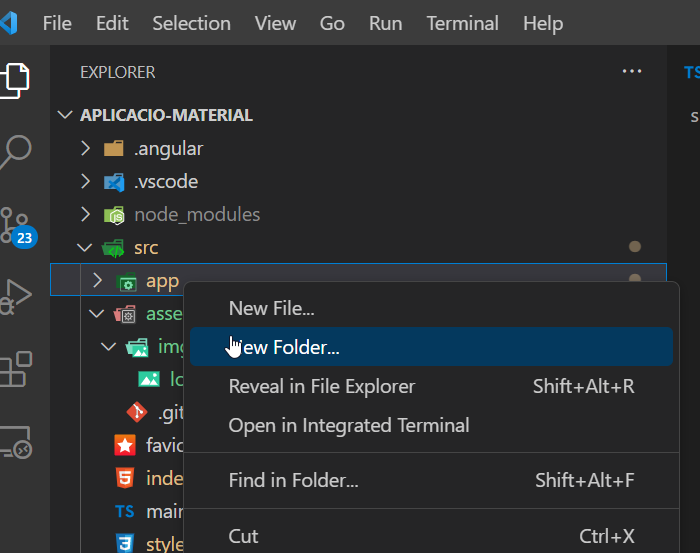Collapse the APLICACIO-MATERIAL root section

[x=67, y=116]
